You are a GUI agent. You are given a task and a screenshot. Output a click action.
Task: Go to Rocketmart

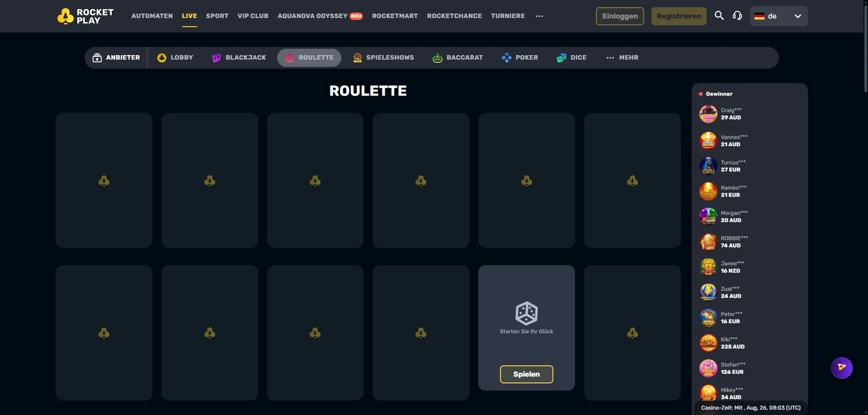(x=395, y=16)
